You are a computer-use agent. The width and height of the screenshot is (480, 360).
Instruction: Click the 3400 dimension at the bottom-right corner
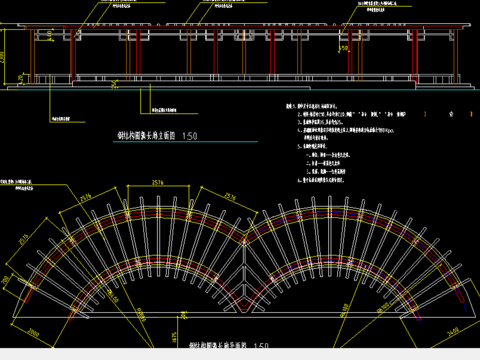[453, 332]
